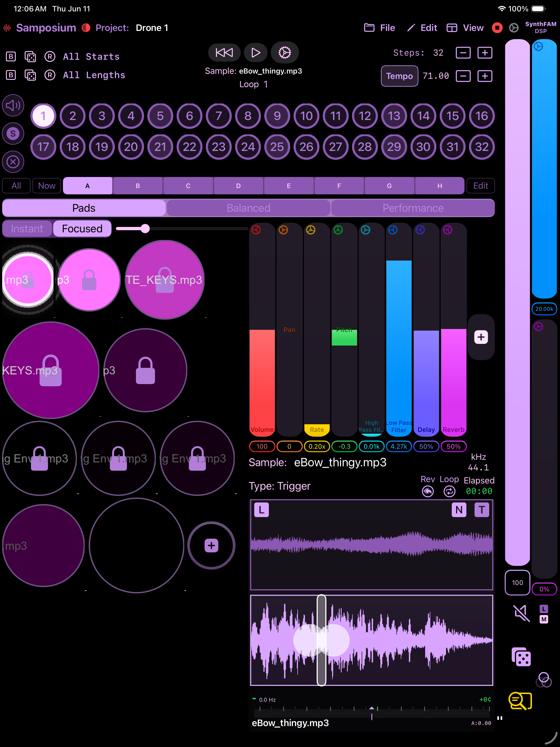560x747 pixels.
Task: Switch to the Performance tab
Action: click(413, 208)
